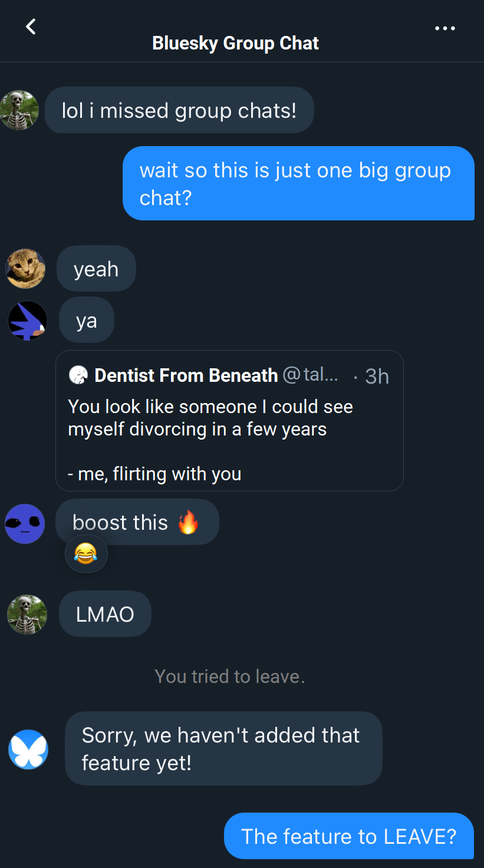484x868 pixels.
Task: Click the 'Dentist From Beneath' author name
Action: click(x=186, y=375)
